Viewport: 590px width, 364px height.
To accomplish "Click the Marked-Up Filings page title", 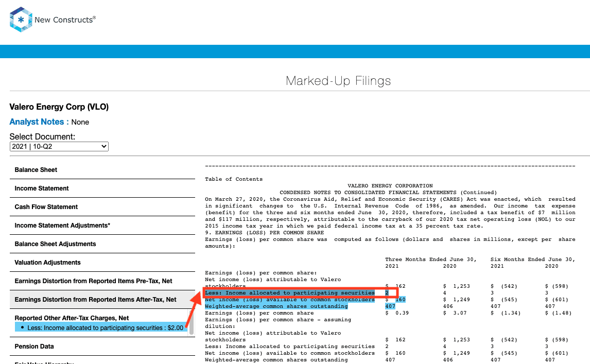I will tap(338, 80).
